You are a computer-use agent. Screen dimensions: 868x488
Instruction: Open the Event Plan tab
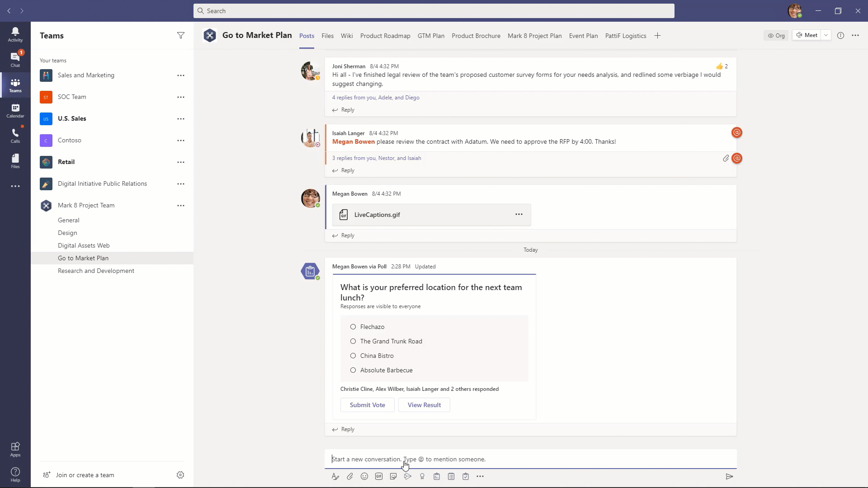[583, 36]
